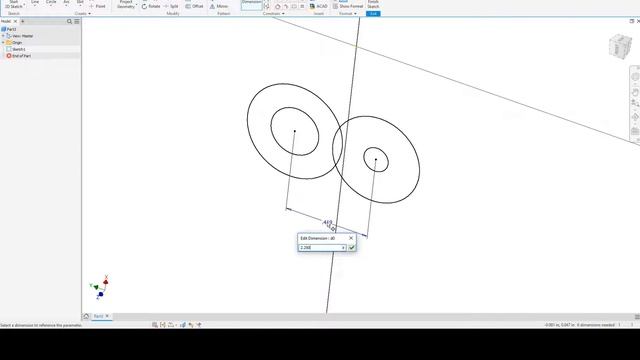Select the Split tool
The image size is (640, 360).
pyautogui.click(x=171, y=7)
